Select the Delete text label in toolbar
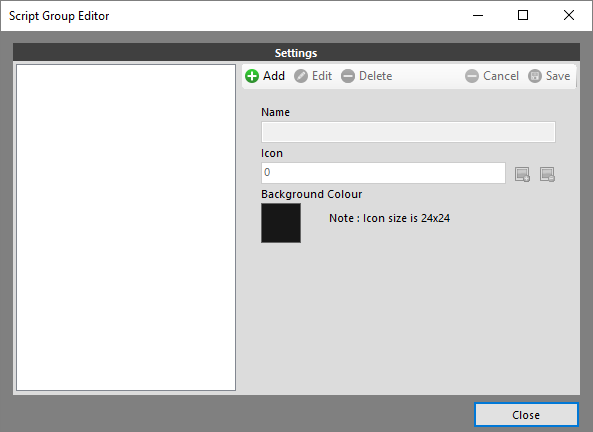Viewport: 593px width, 432px height. coord(376,76)
